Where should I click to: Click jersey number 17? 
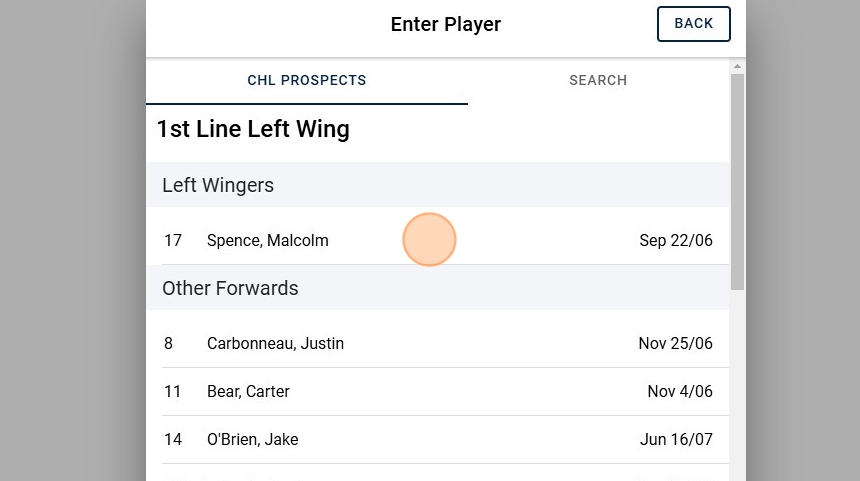[173, 240]
